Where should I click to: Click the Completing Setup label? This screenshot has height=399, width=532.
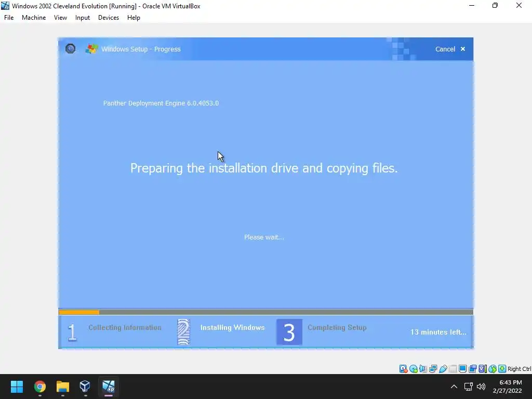pyautogui.click(x=337, y=327)
